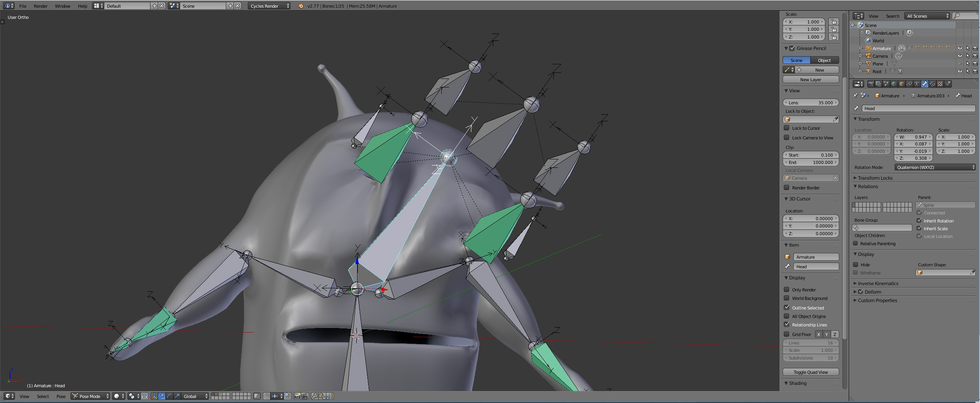Collapse the 3D Cursor panel
The width and height of the screenshot is (980, 403).
point(800,199)
